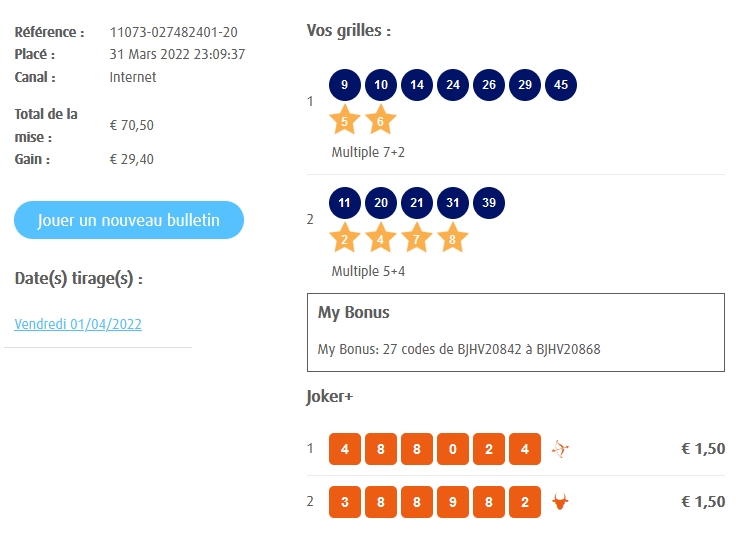The width and height of the screenshot is (736, 547).
Task: Click star number 8 in grid 2
Action: [453, 239]
